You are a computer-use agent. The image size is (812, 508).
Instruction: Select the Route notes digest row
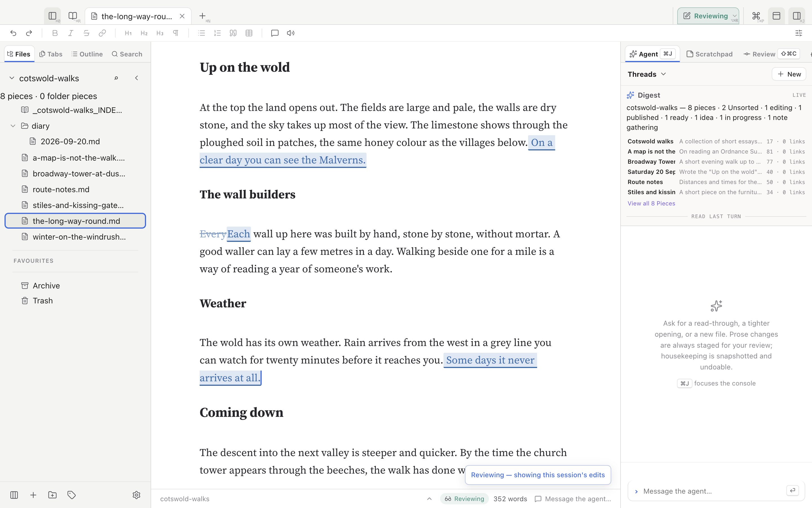(x=716, y=182)
